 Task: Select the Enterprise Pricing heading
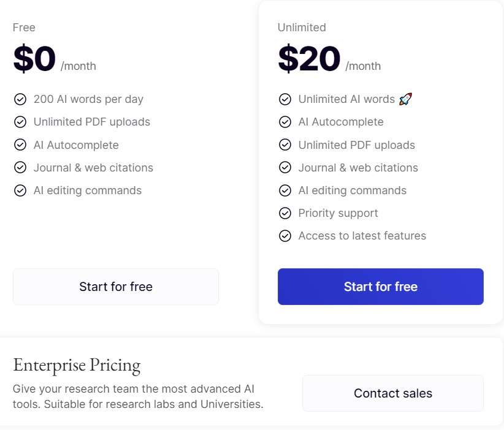tap(77, 365)
